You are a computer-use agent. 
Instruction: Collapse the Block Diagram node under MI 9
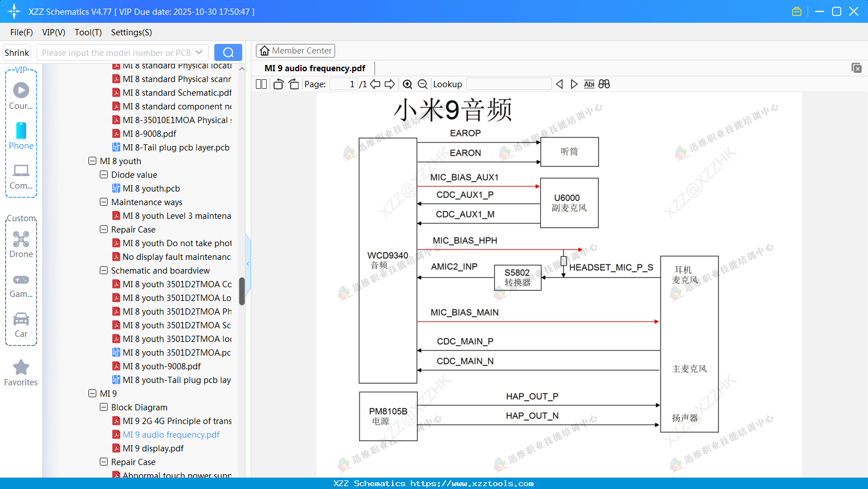[103, 407]
